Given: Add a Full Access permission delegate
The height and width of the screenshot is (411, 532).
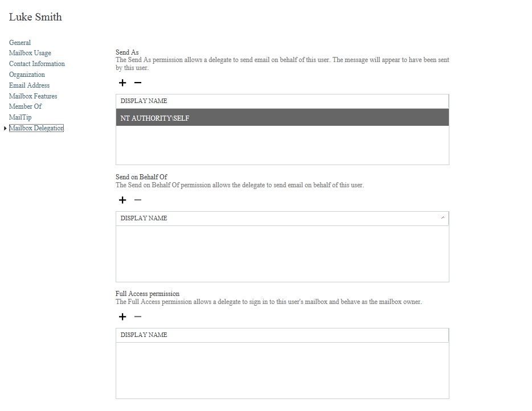Looking at the screenshot, I should [x=122, y=317].
